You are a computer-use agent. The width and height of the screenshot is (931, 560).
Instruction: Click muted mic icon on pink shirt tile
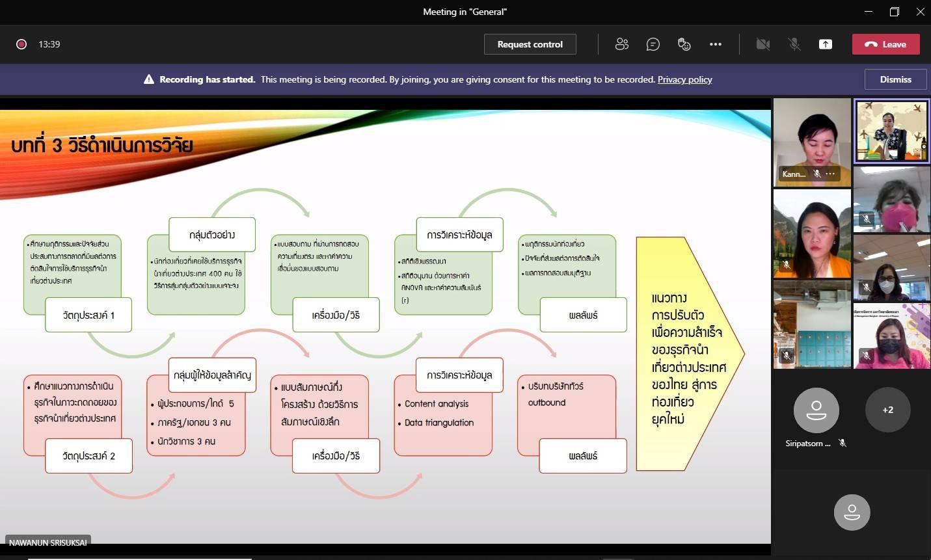tap(866, 356)
